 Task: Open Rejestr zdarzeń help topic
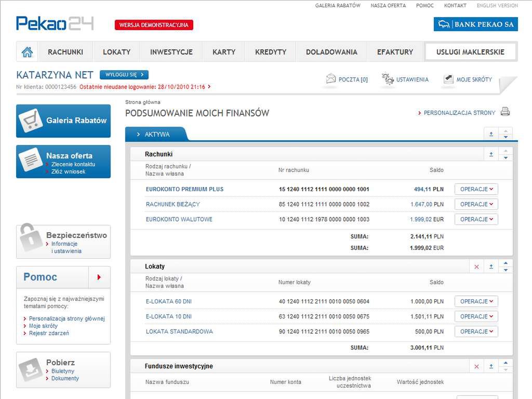coord(49,333)
